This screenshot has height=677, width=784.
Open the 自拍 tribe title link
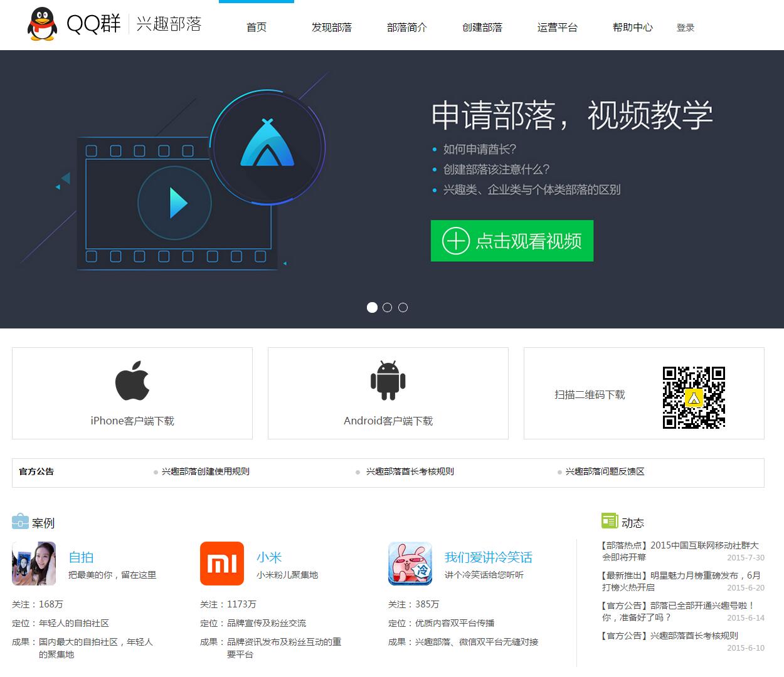(81, 557)
